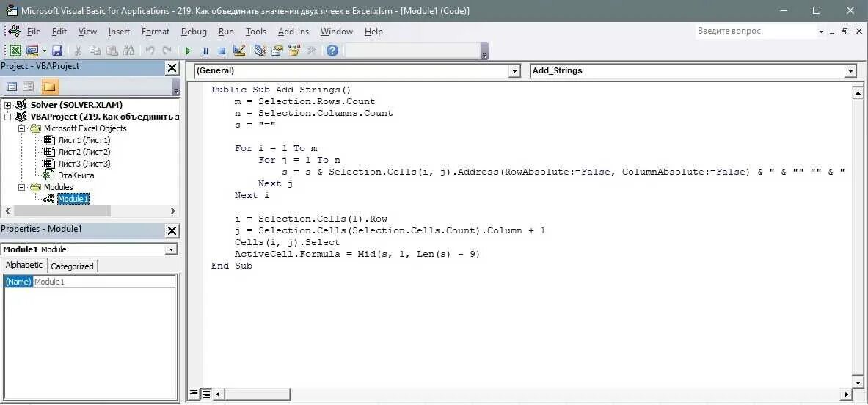868x405 pixels.
Task: Select Solver (SOLVER.XLAM) project item
Action: [76, 105]
